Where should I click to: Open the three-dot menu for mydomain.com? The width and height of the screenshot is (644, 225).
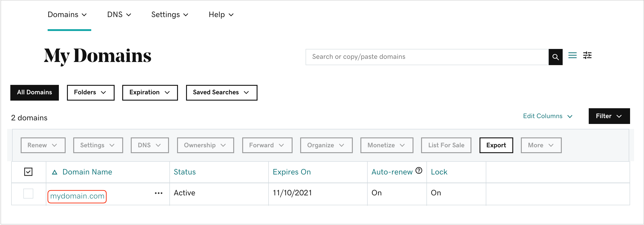pos(158,193)
